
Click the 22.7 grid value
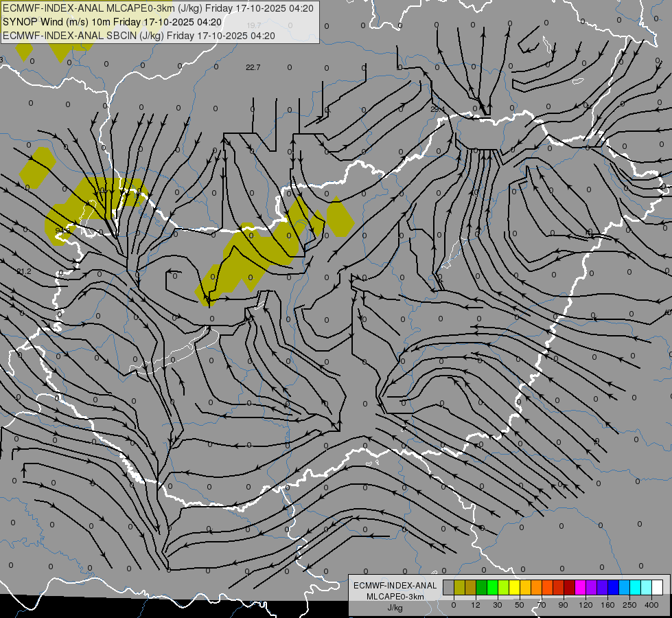click(253, 67)
